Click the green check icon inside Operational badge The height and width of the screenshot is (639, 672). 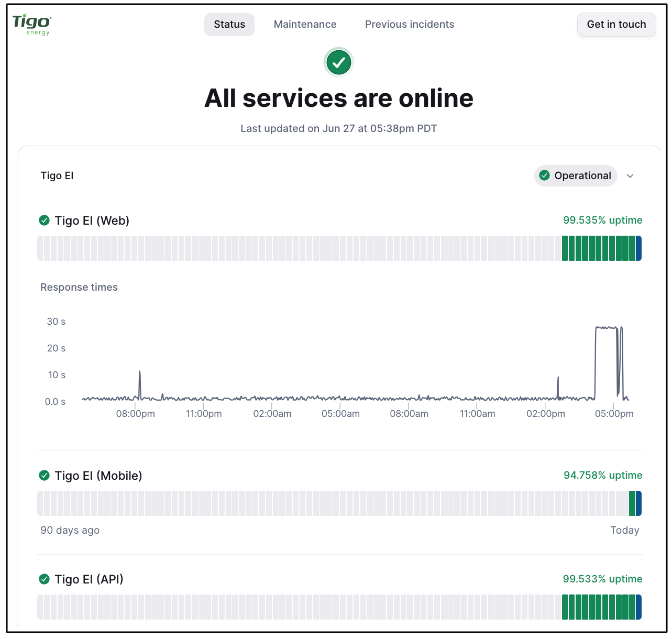click(545, 175)
